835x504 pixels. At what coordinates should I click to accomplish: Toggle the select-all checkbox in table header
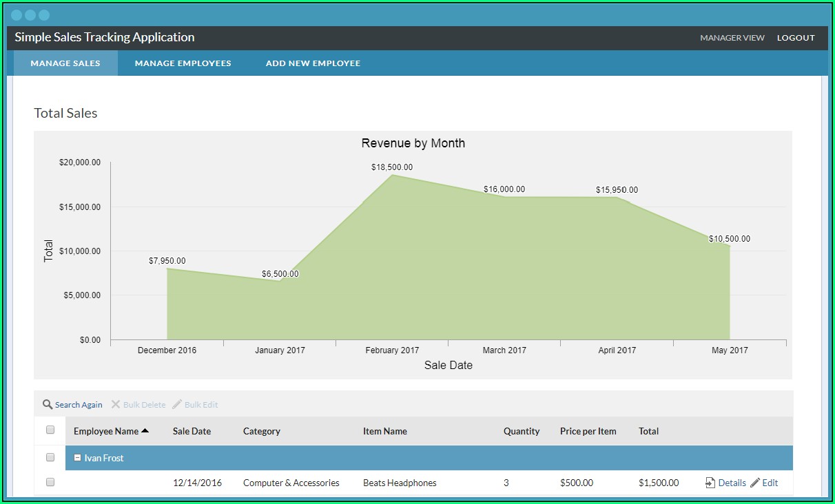(50, 430)
